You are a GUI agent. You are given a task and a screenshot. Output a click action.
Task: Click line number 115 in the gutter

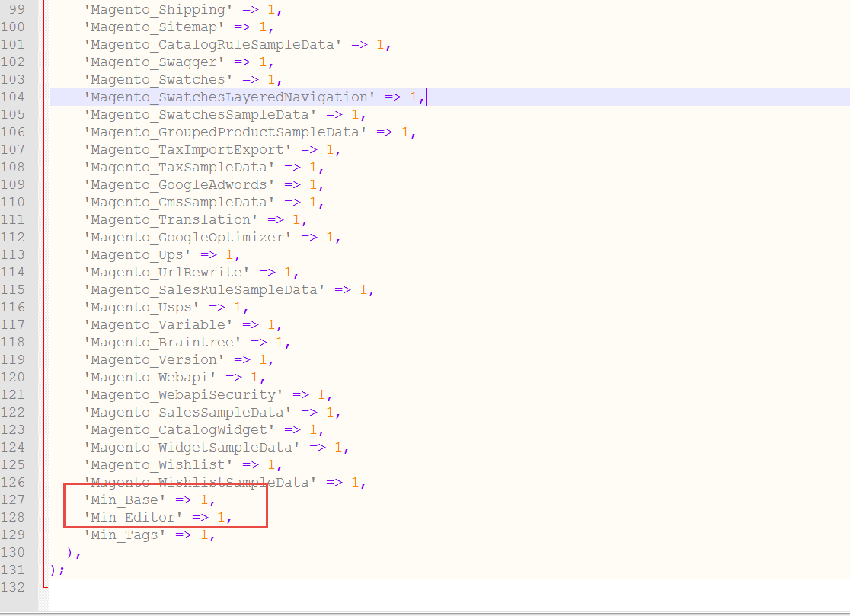click(12, 290)
